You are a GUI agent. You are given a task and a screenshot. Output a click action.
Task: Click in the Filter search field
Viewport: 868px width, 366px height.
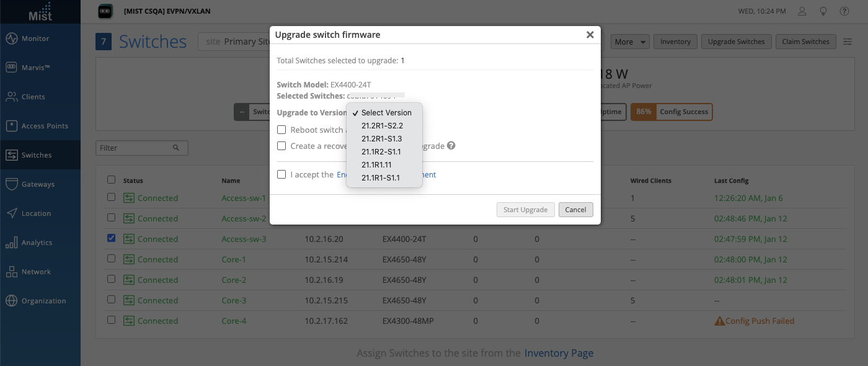pyautogui.click(x=136, y=148)
